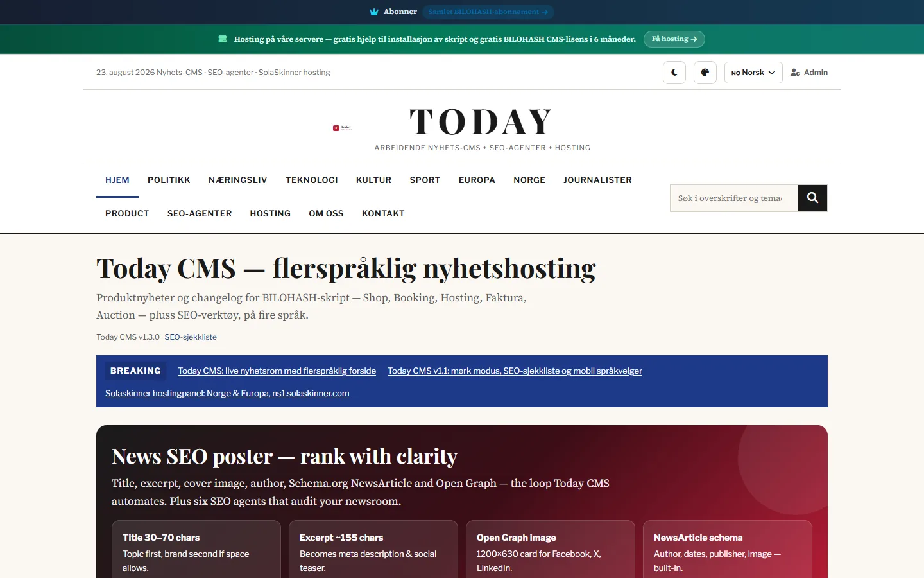Click the small Today logo thumbnail
Image resolution: width=924 pixels, height=578 pixels.
click(342, 128)
